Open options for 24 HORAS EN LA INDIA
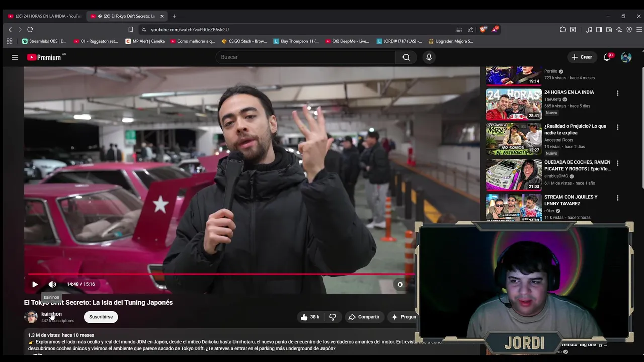The image size is (644, 362). point(618,93)
